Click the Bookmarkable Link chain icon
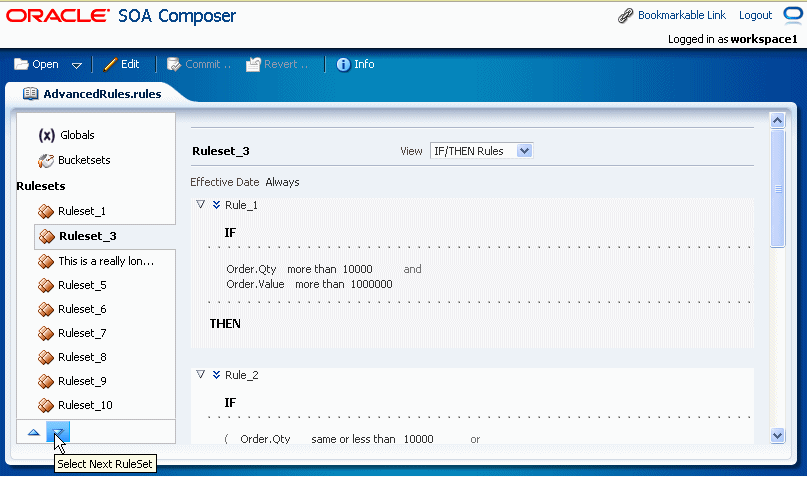The width and height of the screenshot is (807, 477). [x=625, y=16]
